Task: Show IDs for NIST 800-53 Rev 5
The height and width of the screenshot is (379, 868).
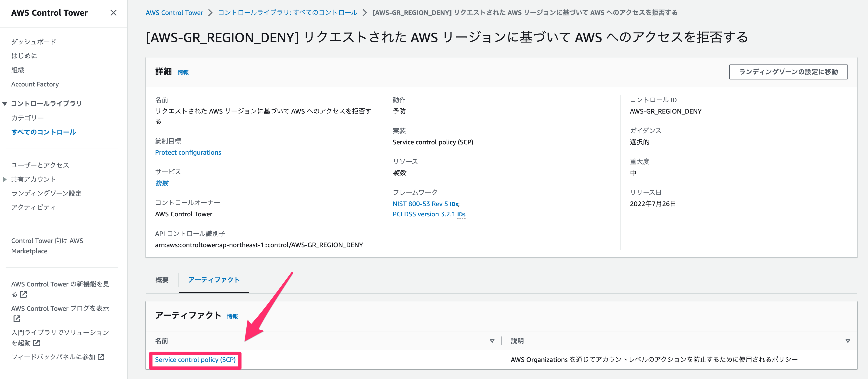Action: [x=454, y=204]
